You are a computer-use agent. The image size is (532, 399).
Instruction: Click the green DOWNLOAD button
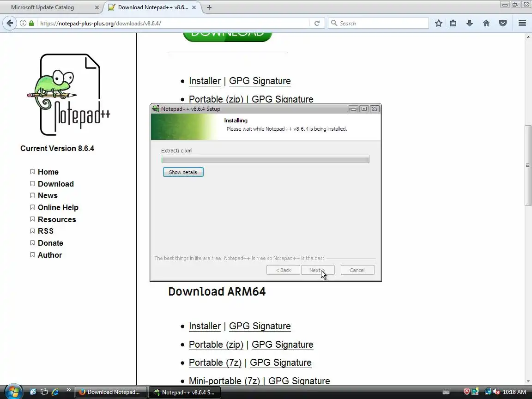pyautogui.click(x=227, y=36)
